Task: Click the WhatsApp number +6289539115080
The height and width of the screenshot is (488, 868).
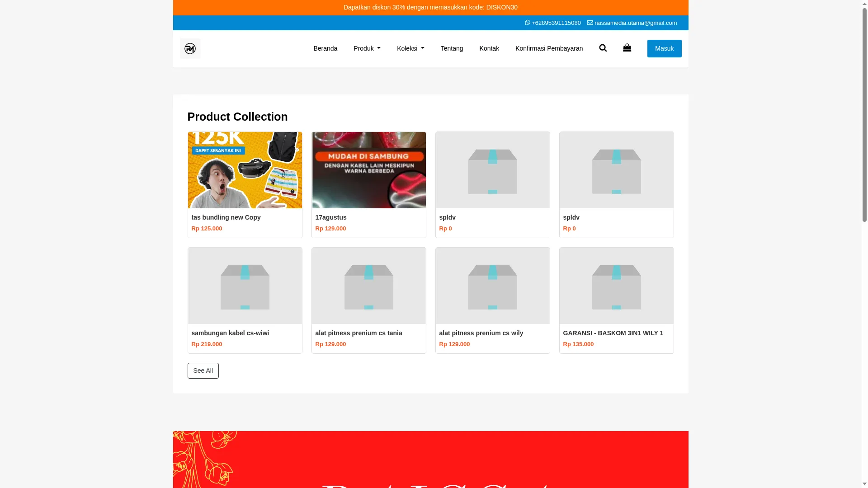Action: tap(552, 23)
